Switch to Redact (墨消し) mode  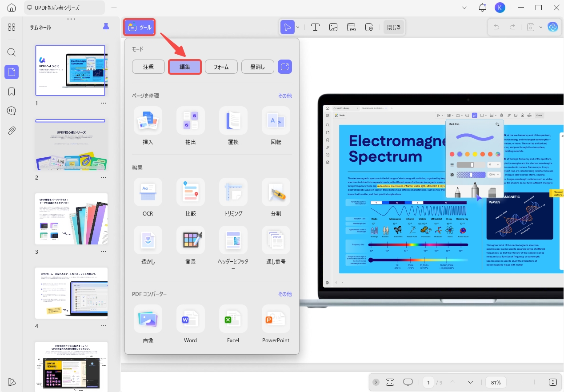pos(258,67)
